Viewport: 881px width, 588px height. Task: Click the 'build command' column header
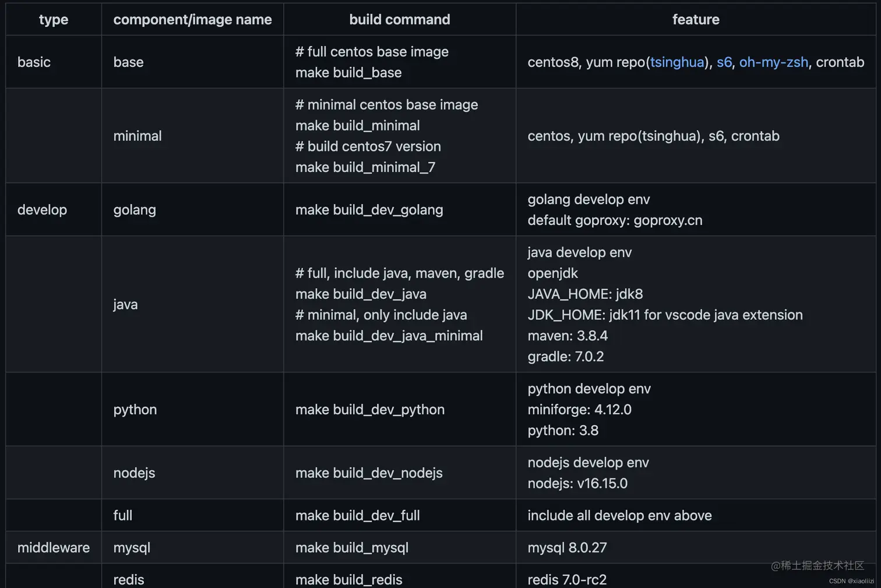point(400,19)
